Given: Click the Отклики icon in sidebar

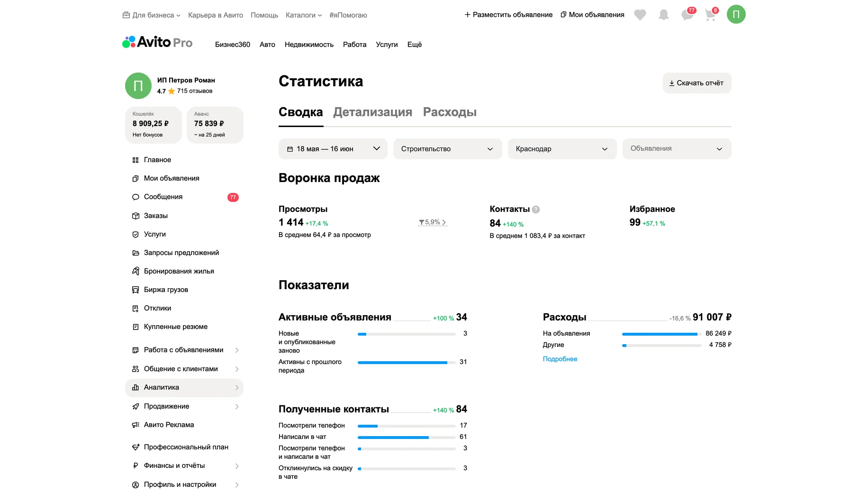Looking at the screenshot, I should (136, 309).
